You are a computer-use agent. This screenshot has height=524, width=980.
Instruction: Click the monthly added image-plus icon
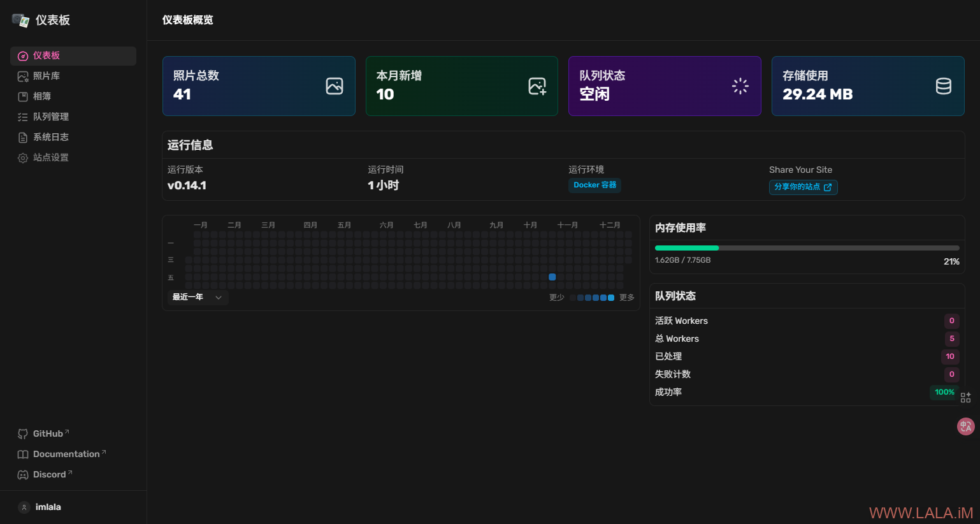pos(537,86)
